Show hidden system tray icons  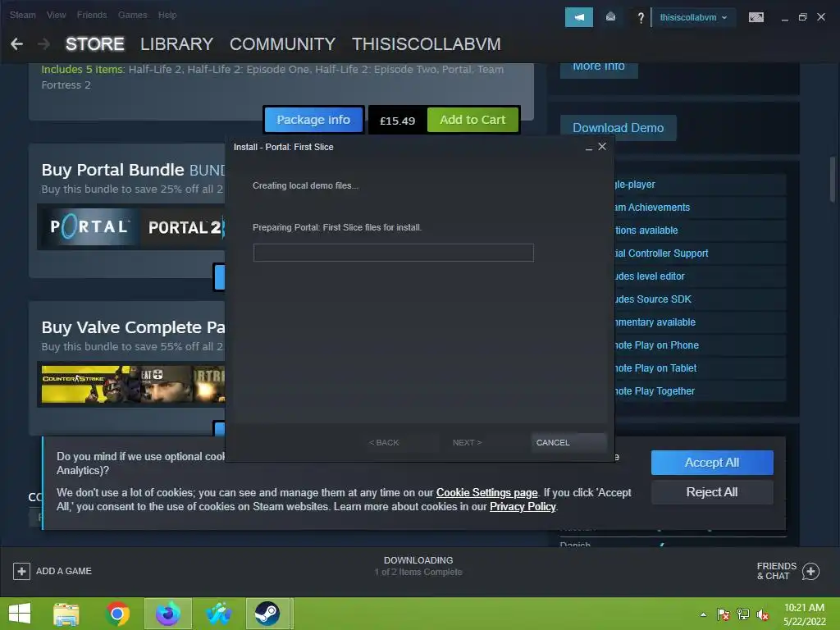click(703, 614)
